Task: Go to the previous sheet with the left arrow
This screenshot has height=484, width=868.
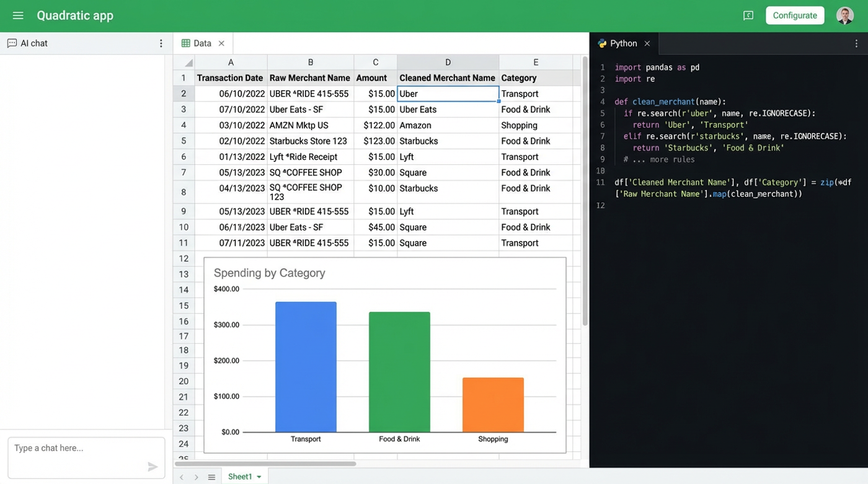Action: 182,477
